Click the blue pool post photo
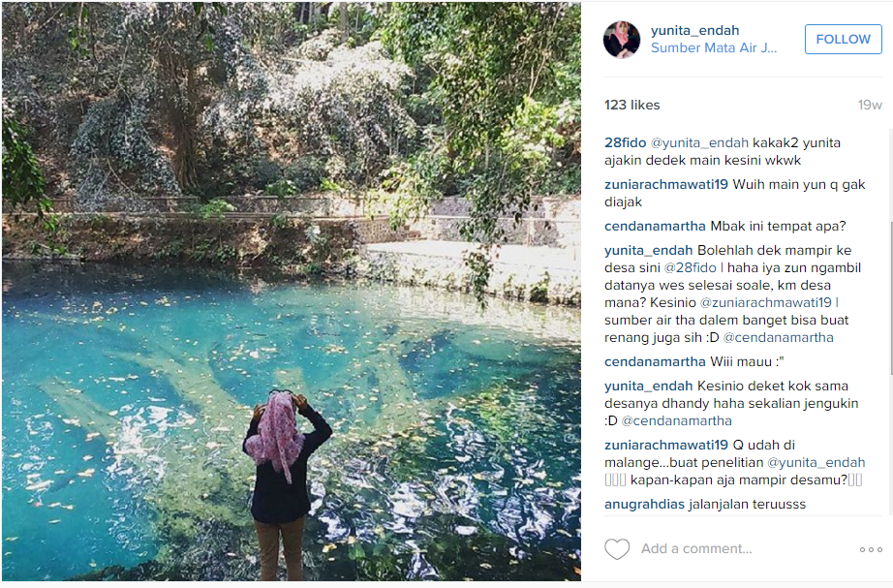This screenshot has width=893, height=588. coord(291,291)
